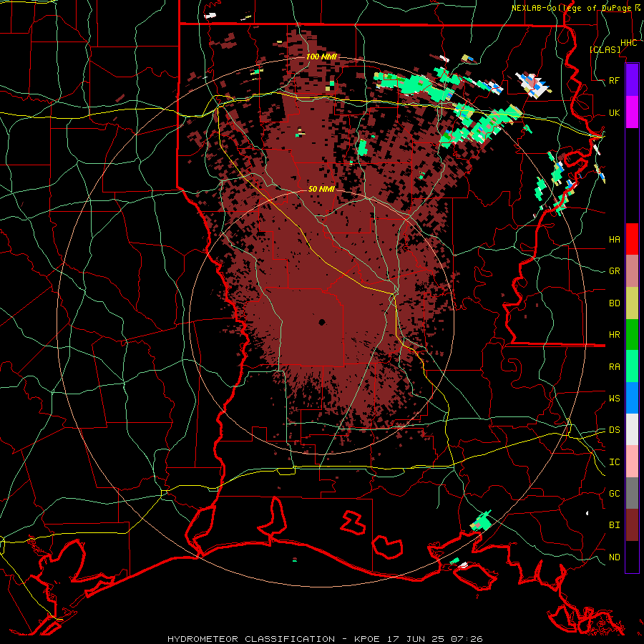644x644 pixels.
Task: Pick the HR dark green legend block
Action: click(632, 335)
